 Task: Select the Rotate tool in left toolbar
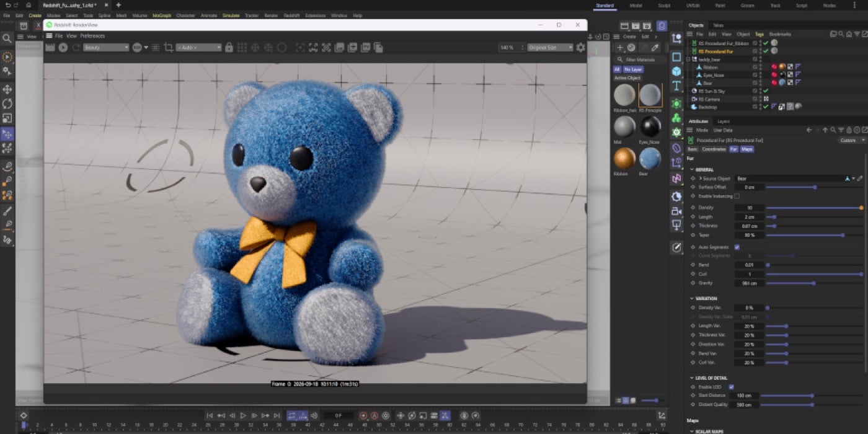click(x=7, y=104)
